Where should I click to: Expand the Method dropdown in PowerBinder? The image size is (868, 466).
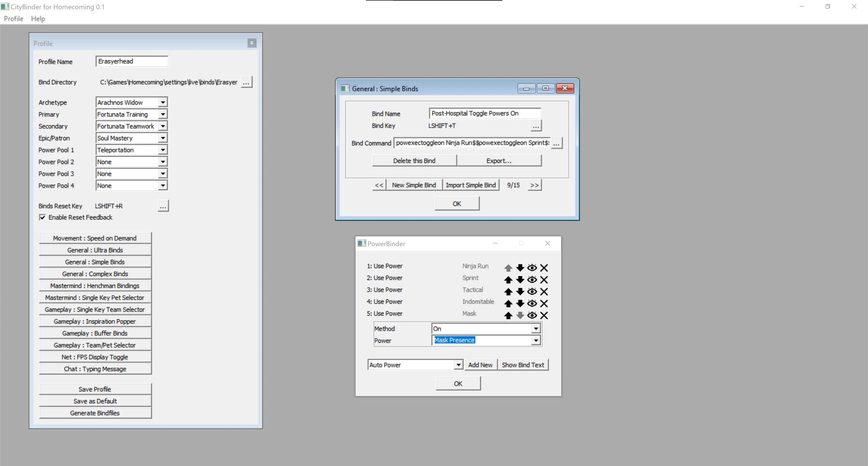(536, 328)
